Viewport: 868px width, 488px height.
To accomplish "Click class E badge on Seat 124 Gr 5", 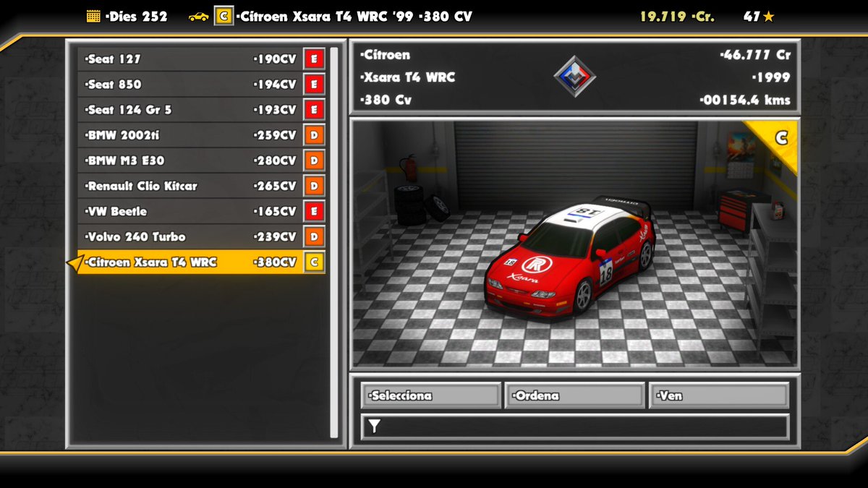I will pos(314,110).
